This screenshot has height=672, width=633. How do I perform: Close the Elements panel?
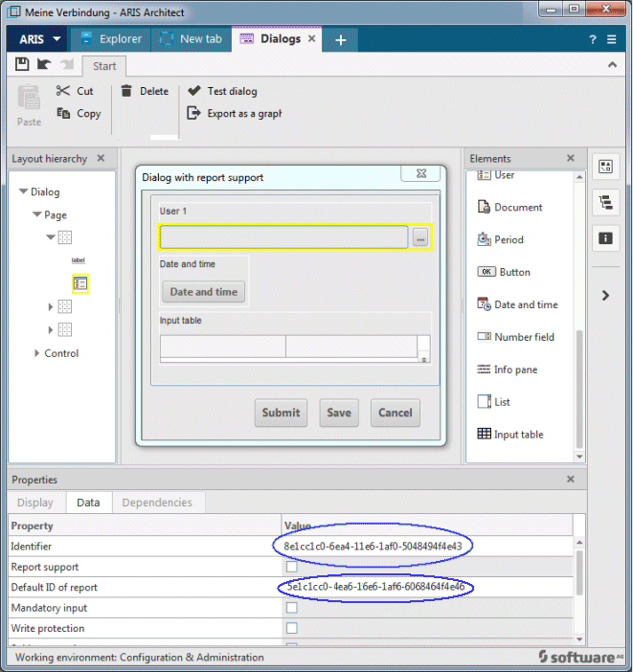tap(571, 158)
